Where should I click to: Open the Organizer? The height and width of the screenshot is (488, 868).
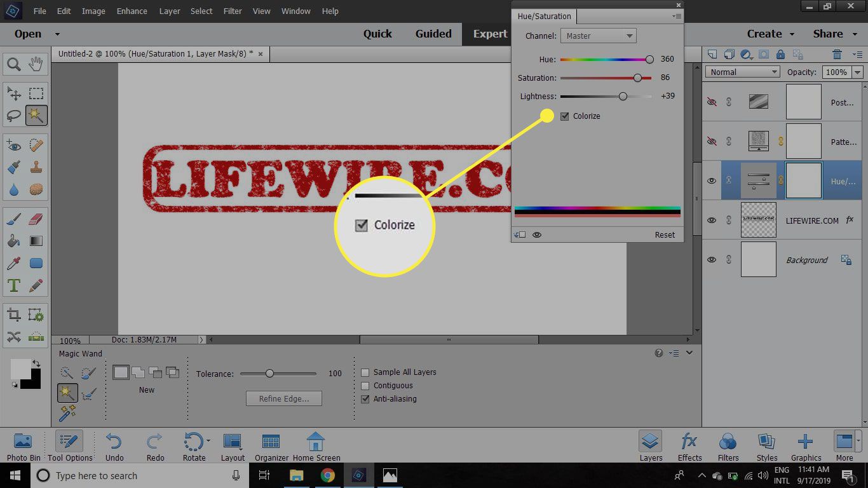(271, 447)
